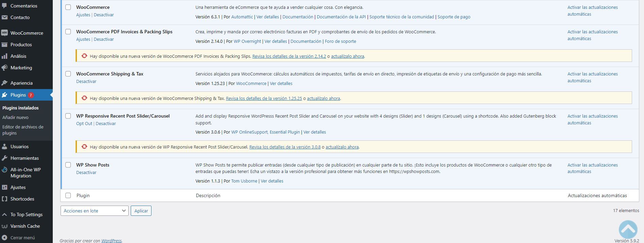Image resolution: width=644 pixels, height=243 pixels.
Task: Click actualízalo ahora for Recent Post Slider
Action: [342, 147]
